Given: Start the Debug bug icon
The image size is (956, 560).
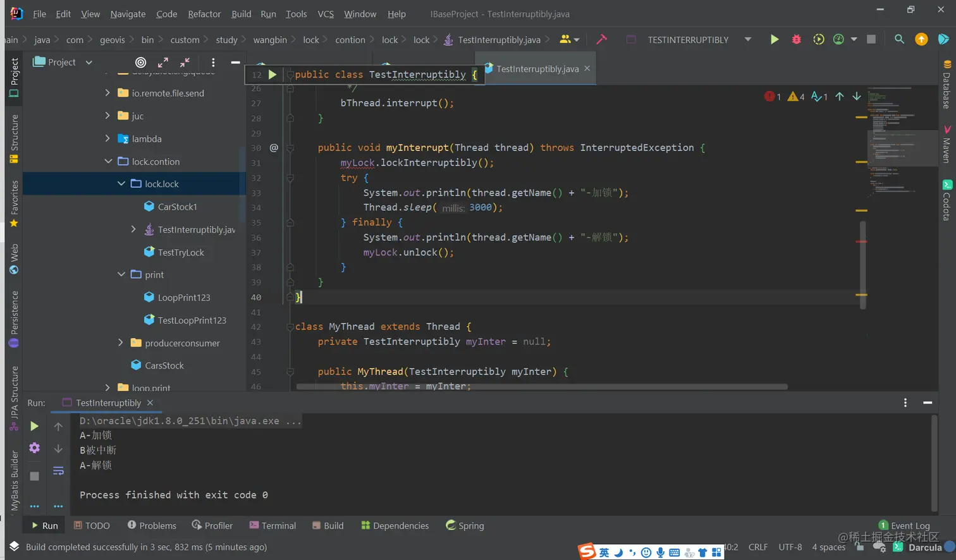Looking at the screenshot, I should [796, 39].
